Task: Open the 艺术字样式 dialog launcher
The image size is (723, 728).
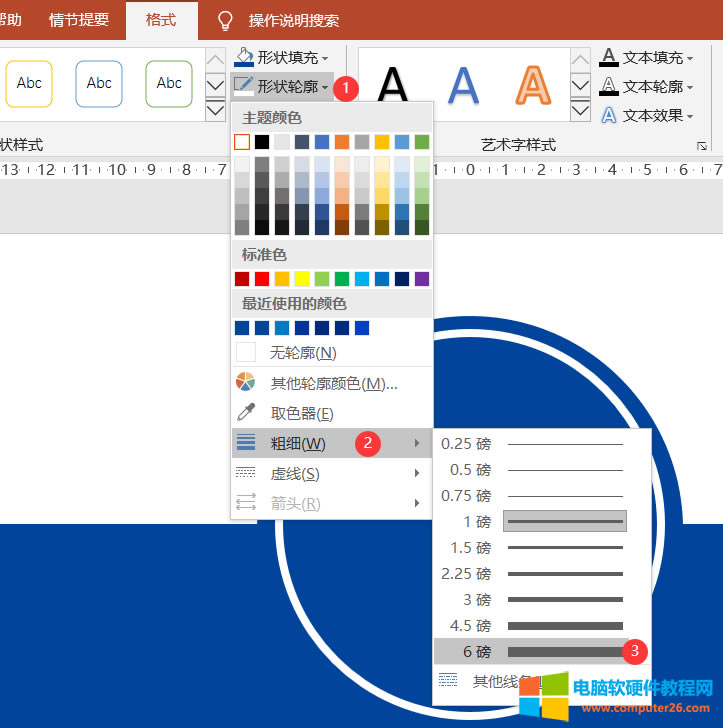Action: (x=701, y=146)
